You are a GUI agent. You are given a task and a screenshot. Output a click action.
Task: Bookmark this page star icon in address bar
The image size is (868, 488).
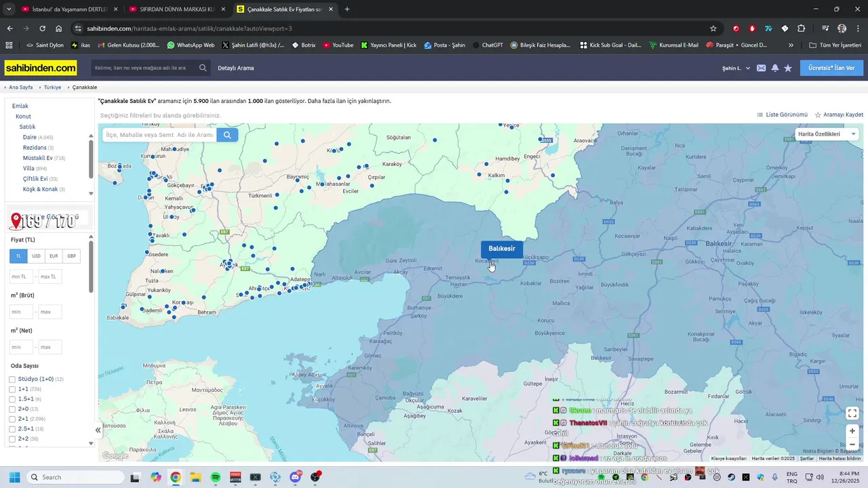tap(713, 28)
